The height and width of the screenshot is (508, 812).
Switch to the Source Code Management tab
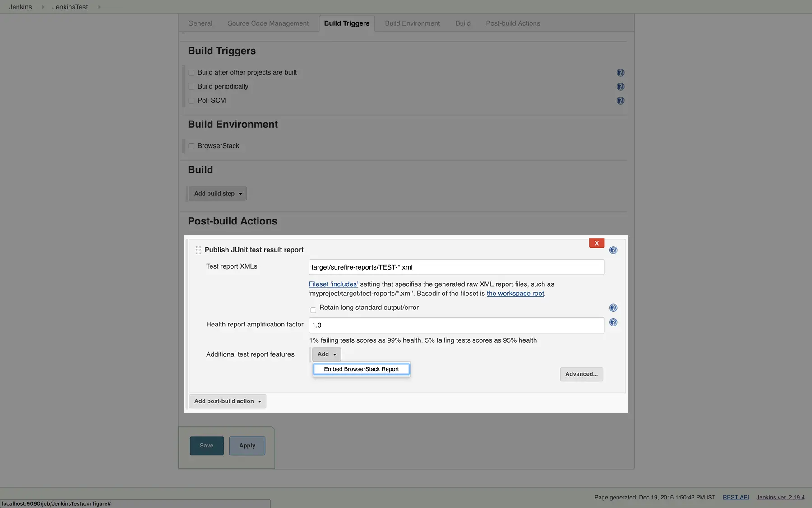point(268,23)
